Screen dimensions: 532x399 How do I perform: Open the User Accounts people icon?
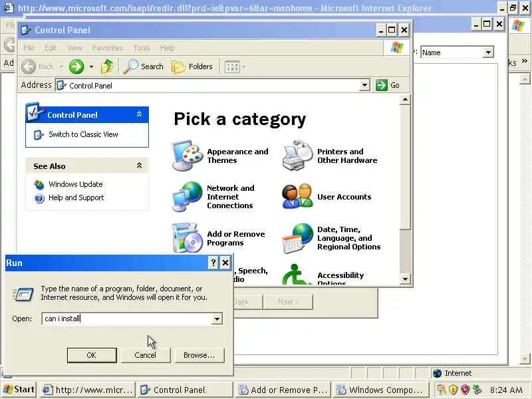pyautogui.click(x=297, y=196)
